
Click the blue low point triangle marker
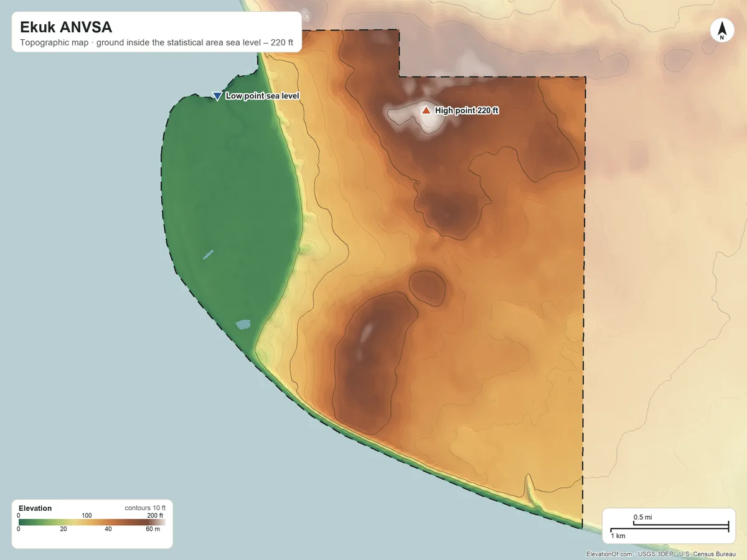[217, 96]
